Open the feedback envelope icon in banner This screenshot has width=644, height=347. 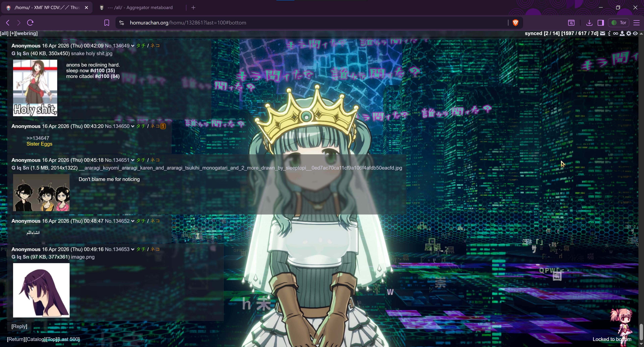603,34
